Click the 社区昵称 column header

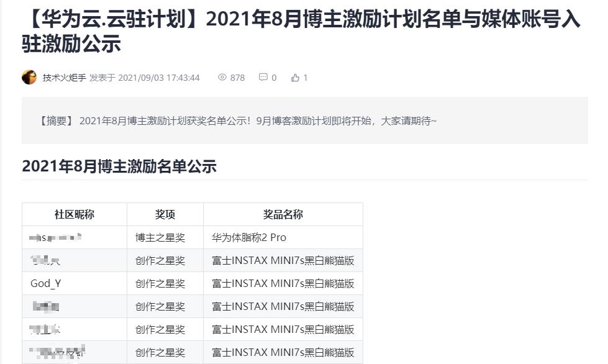(75, 214)
